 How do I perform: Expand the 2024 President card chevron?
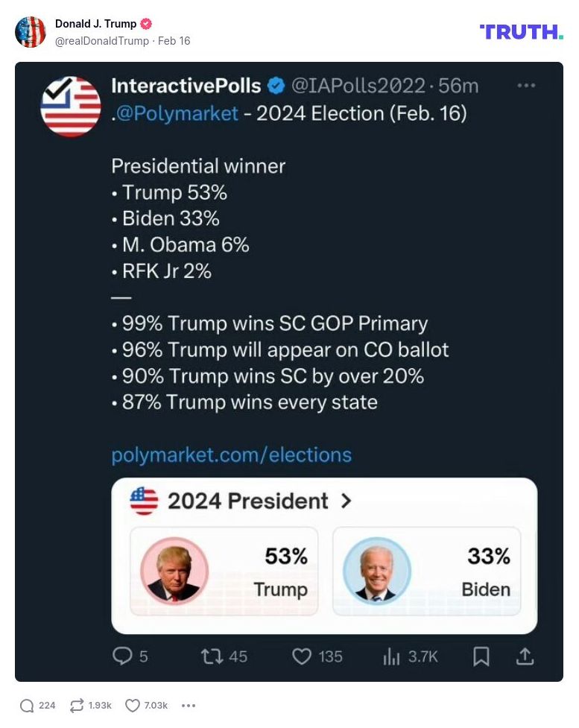coord(345,501)
